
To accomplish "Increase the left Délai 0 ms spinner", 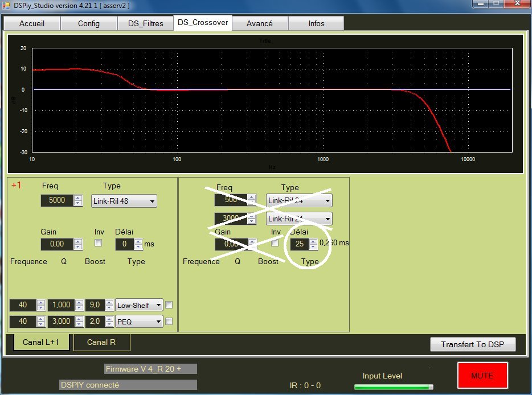I will point(137,241).
